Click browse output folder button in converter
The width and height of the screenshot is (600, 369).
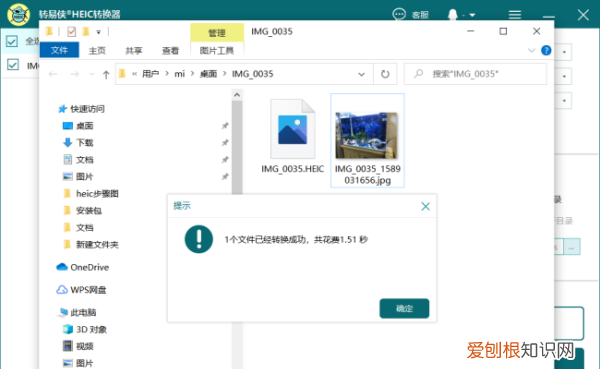[x=572, y=247]
